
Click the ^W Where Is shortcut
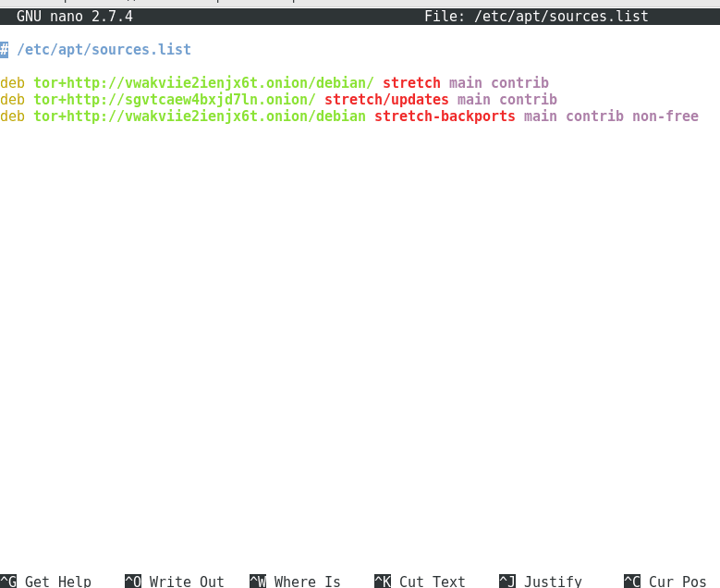[x=295, y=582]
